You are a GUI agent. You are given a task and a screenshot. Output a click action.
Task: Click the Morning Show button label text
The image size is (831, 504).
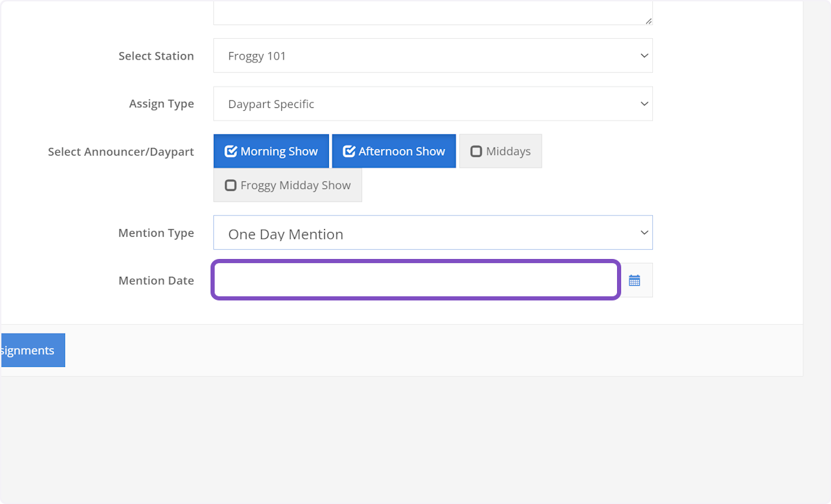(279, 152)
